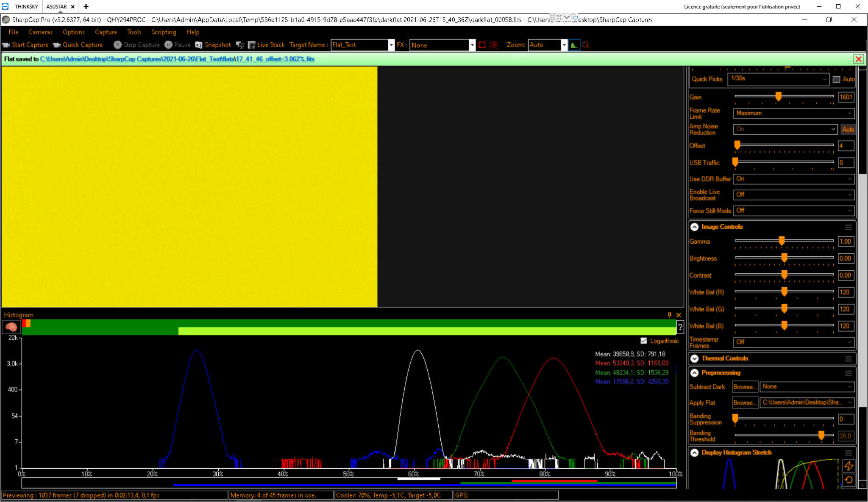Expand the Thermal Controls section
868x502 pixels.
tap(694, 359)
